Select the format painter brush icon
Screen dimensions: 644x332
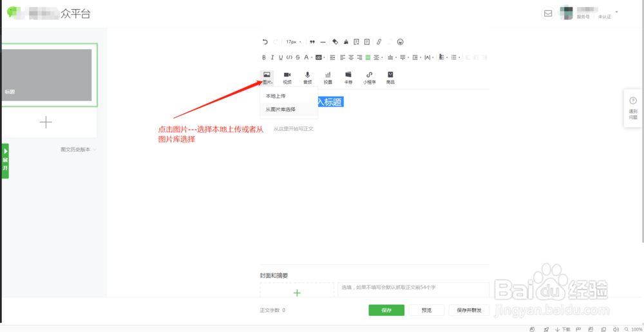coord(346,42)
